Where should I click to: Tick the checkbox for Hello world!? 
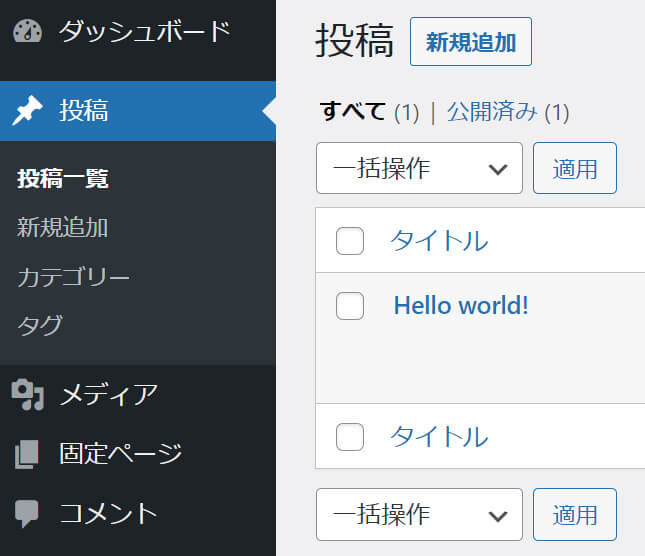[350, 306]
